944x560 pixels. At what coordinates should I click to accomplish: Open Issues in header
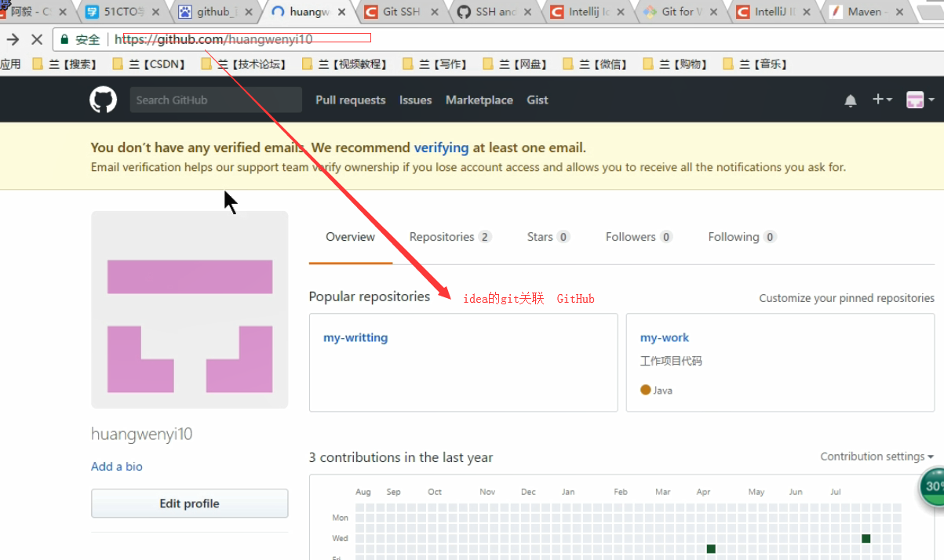(415, 100)
